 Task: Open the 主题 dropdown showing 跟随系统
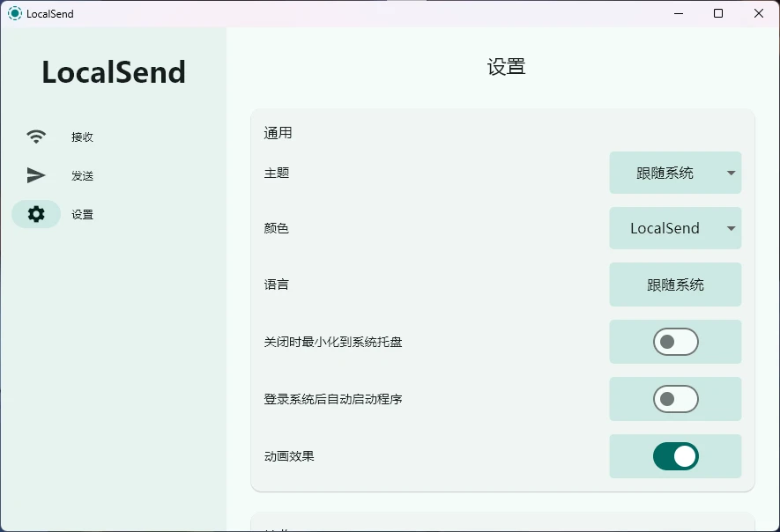[x=675, y=173]
